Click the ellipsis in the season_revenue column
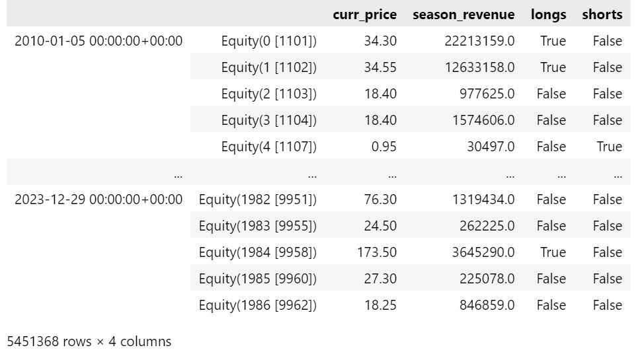Screen dimensions: 644x358 click(x=510, y=175)
